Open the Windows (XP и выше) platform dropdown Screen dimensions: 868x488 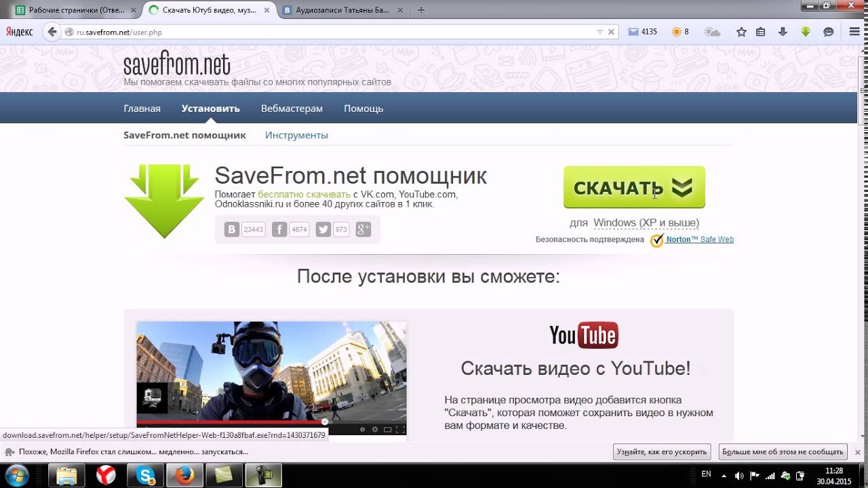(646, 223)
